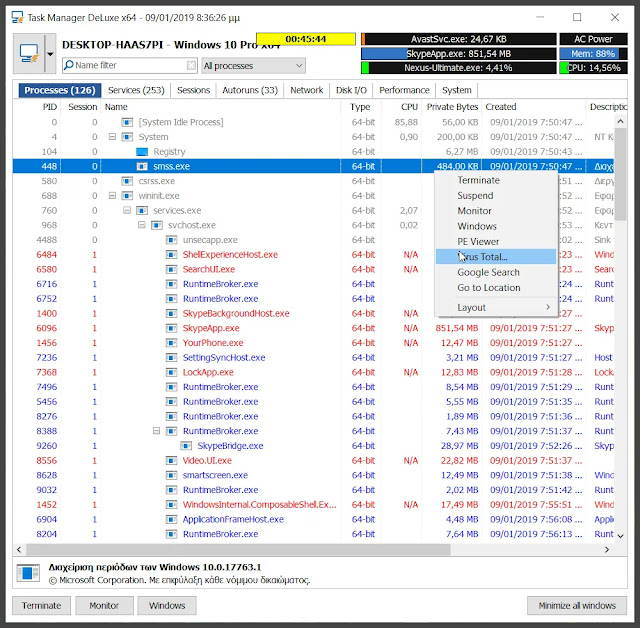Select Virus Total from context menu
This screenshot has height=628, width=640.
496,257
